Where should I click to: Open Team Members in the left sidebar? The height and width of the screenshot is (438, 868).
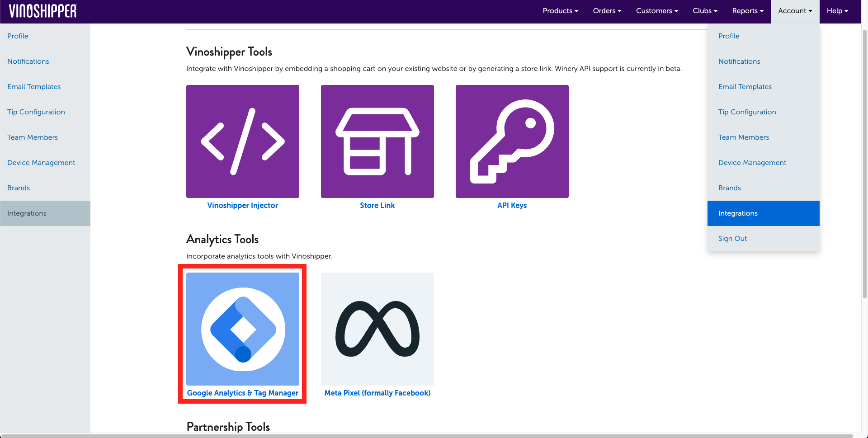point(45,137)
